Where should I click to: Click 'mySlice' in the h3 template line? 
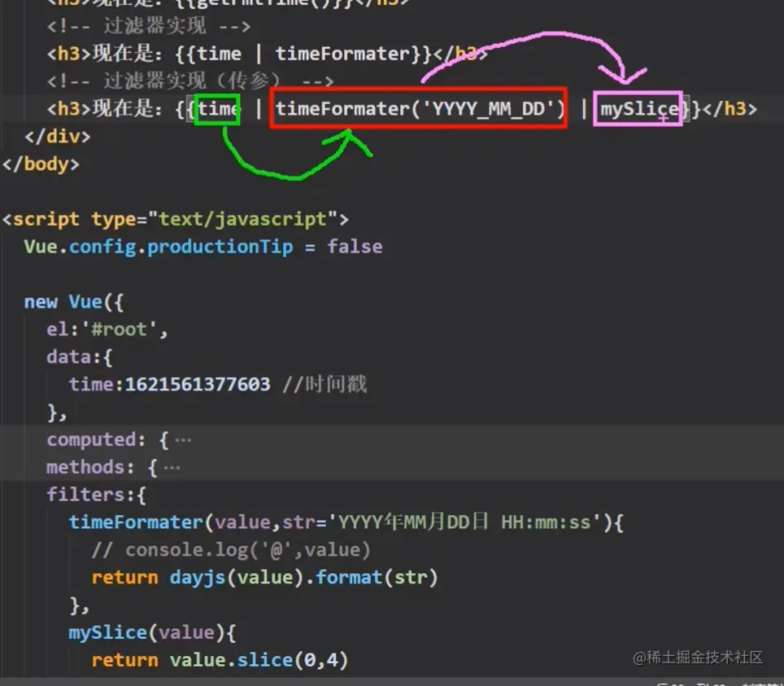[639, 109]
